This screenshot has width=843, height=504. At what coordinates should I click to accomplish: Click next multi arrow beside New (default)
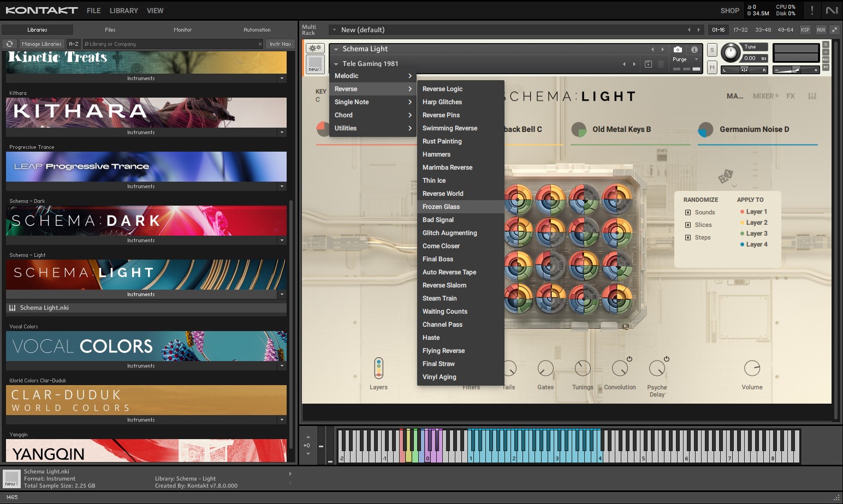click(x=699, y=30)
